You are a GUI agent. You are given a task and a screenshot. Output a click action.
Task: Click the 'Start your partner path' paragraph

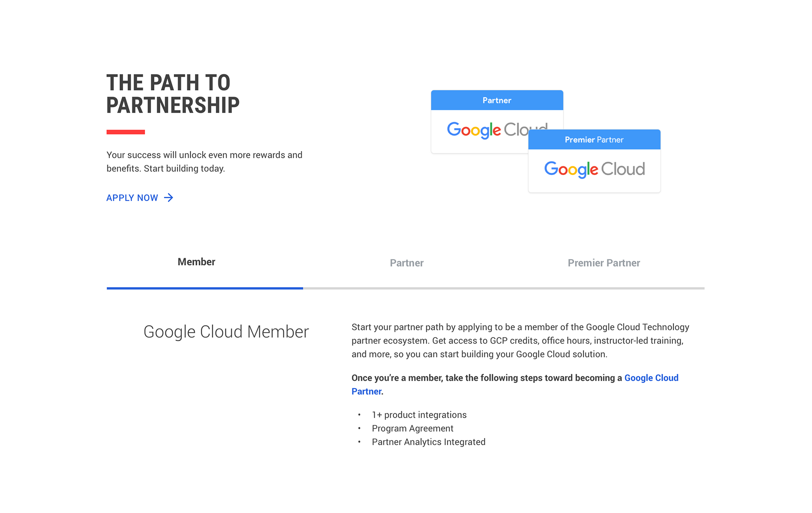pos(520,341)
